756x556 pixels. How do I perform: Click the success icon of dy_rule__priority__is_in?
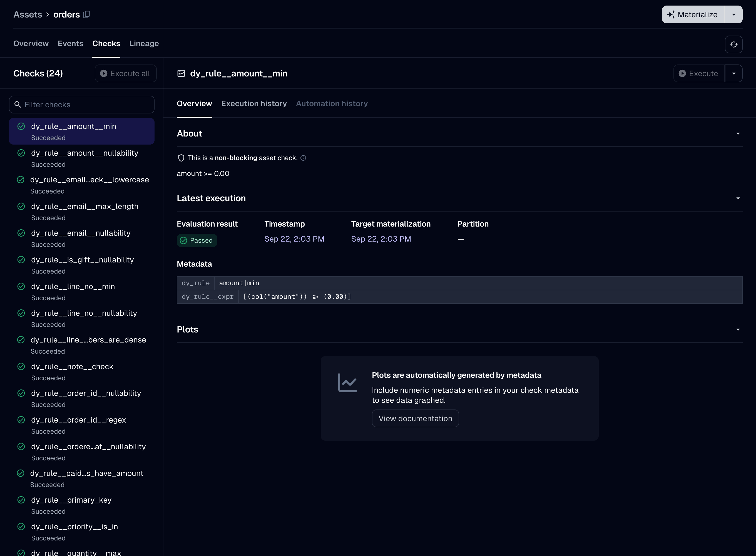pos(21,526)
